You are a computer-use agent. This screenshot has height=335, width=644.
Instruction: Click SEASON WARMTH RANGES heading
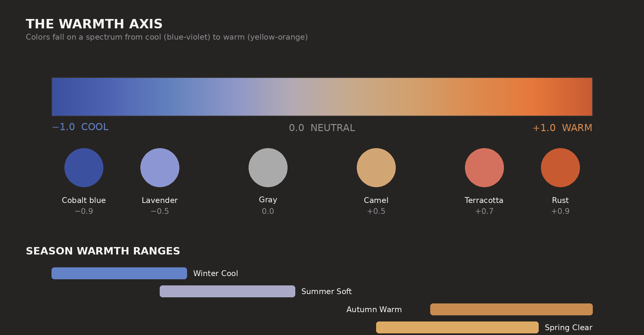(103, 251)
